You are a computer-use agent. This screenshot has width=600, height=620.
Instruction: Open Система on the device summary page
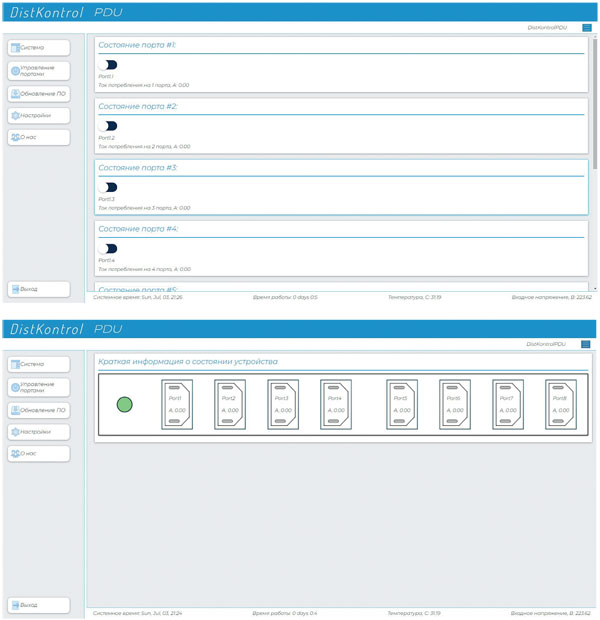(x=39, y=364)
